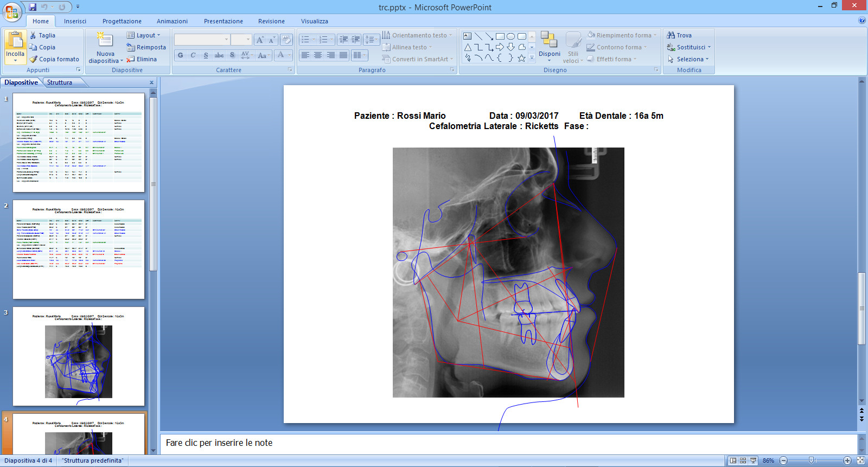868x467 pixels.
Task: Open Riempimento forma dropdown
Action: point(622,35)
